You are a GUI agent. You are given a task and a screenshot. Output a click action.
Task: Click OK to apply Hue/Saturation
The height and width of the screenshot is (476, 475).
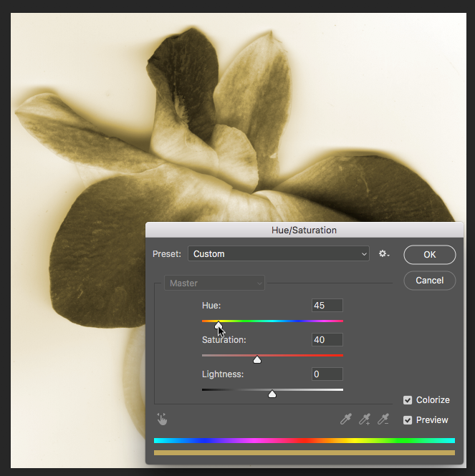[x=429, y=254]
